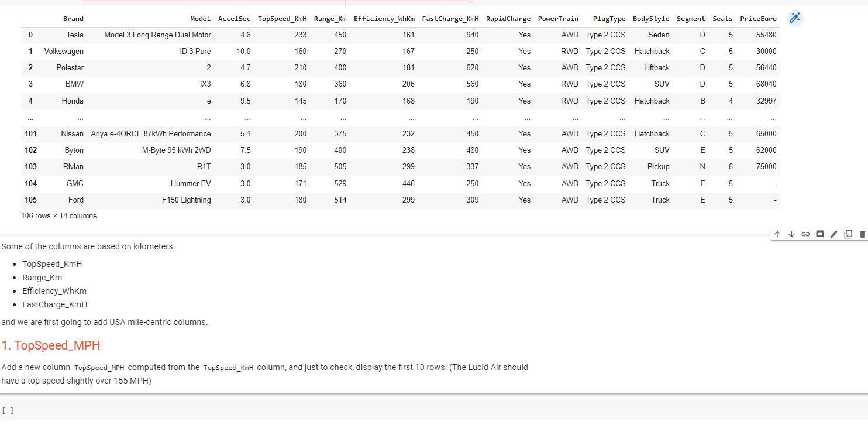Select the Polestar brand cell

[x=70, y=68]
